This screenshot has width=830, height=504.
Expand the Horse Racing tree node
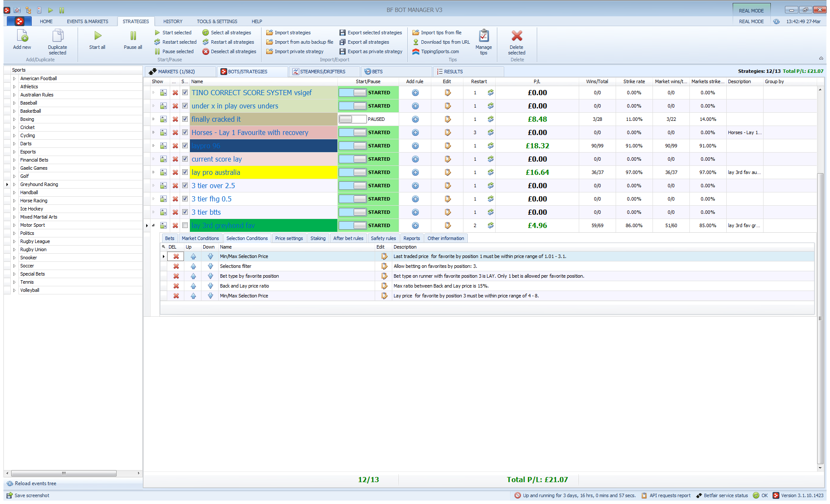pyautogui.click(x=14, y=201)
